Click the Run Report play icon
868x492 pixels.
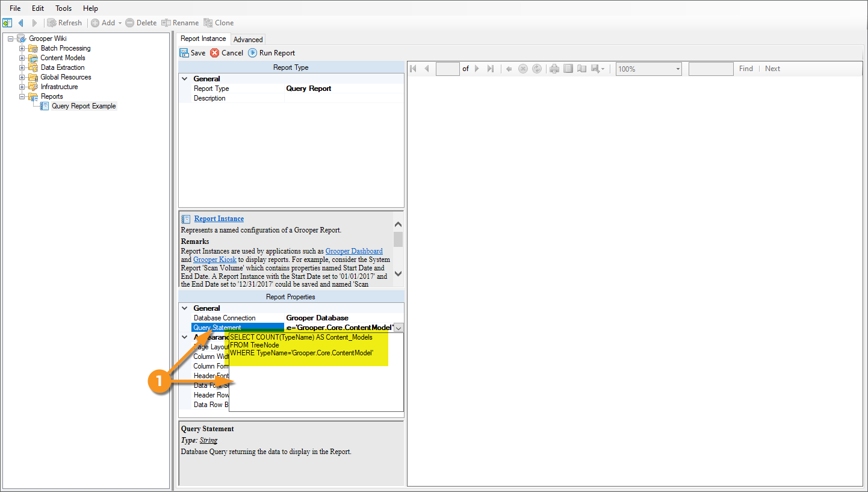[253, 53]
